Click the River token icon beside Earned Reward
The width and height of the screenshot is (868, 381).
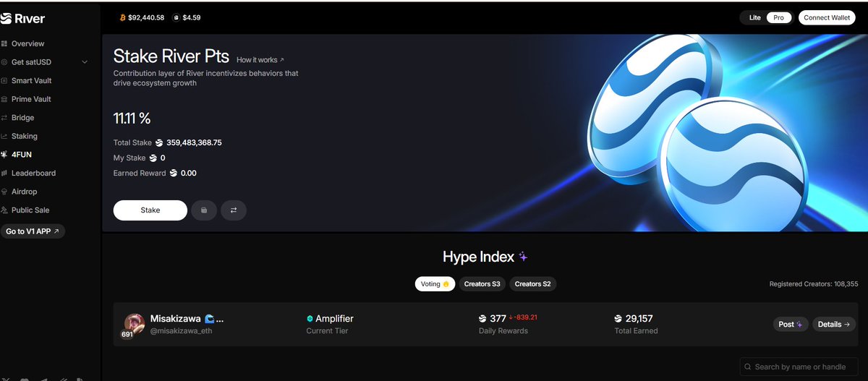pos(174,173)
